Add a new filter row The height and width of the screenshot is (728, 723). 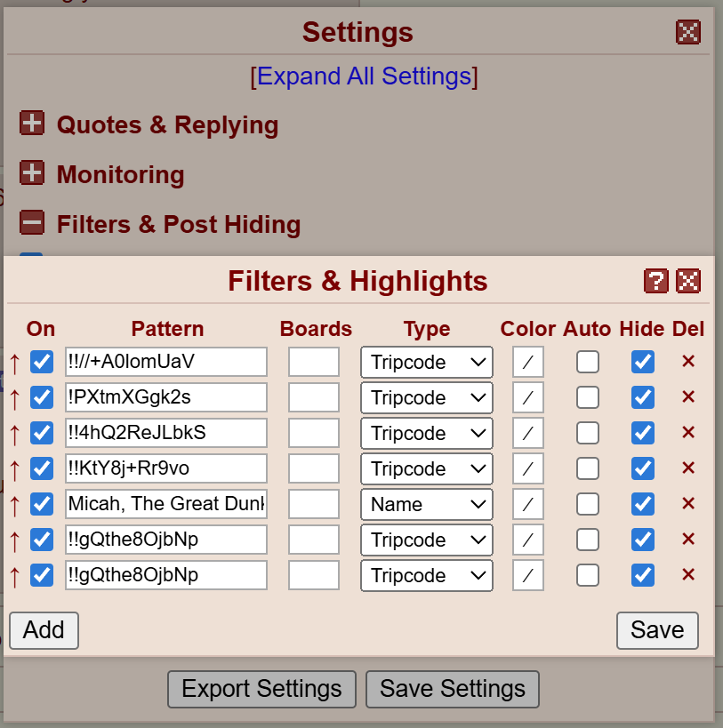[44, 630]
